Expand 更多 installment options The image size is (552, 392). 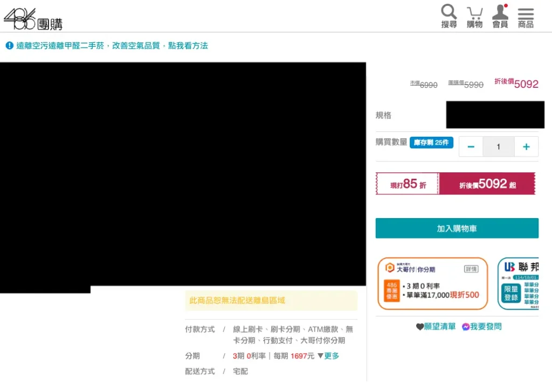328,356
